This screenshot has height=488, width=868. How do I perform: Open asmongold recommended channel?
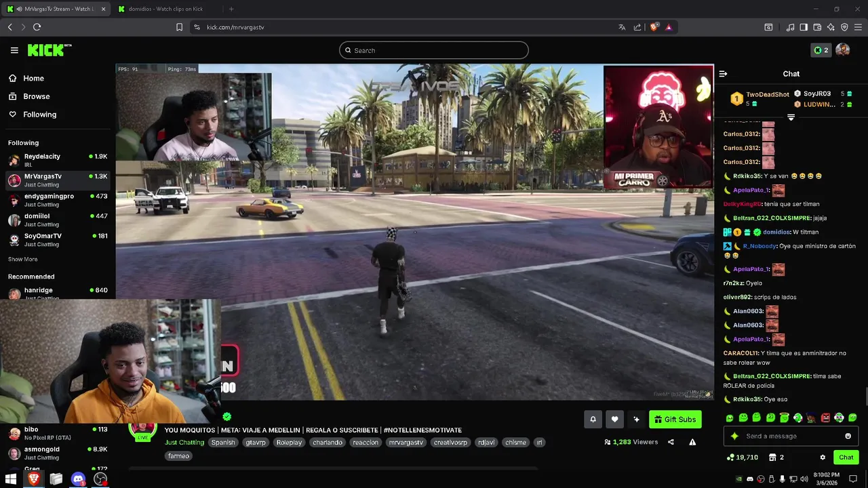point(58,453)
